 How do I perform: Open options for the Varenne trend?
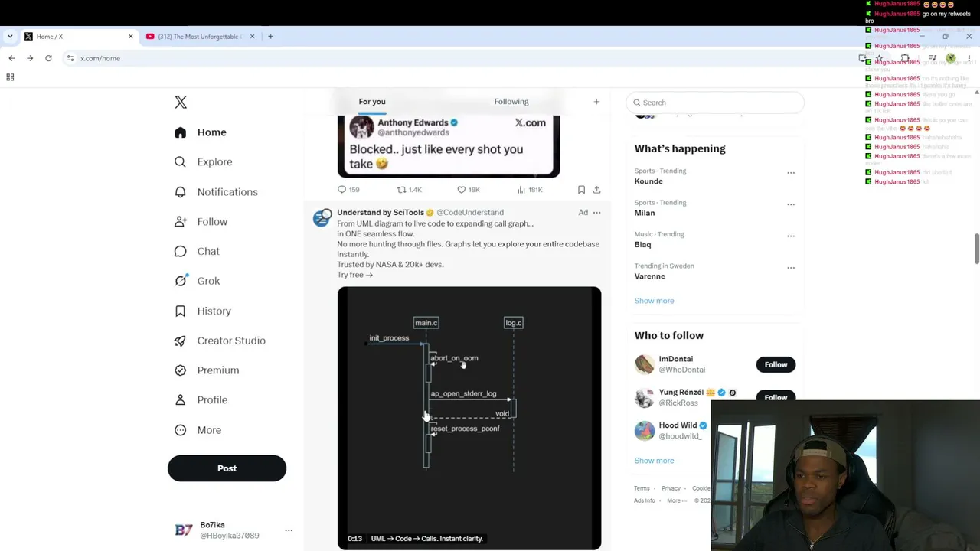pyautogui.click(x=791, y=268)
